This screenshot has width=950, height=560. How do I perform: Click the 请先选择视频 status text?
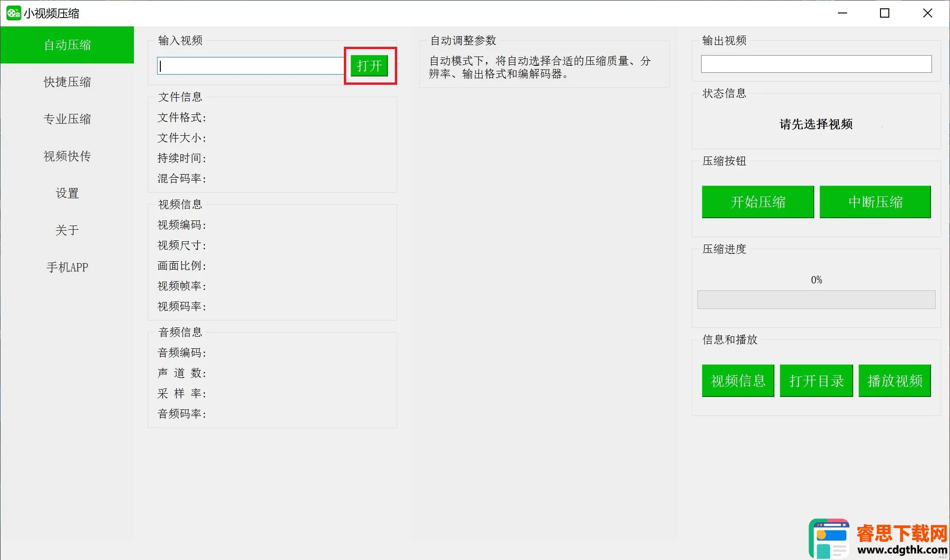coord(816,124)
